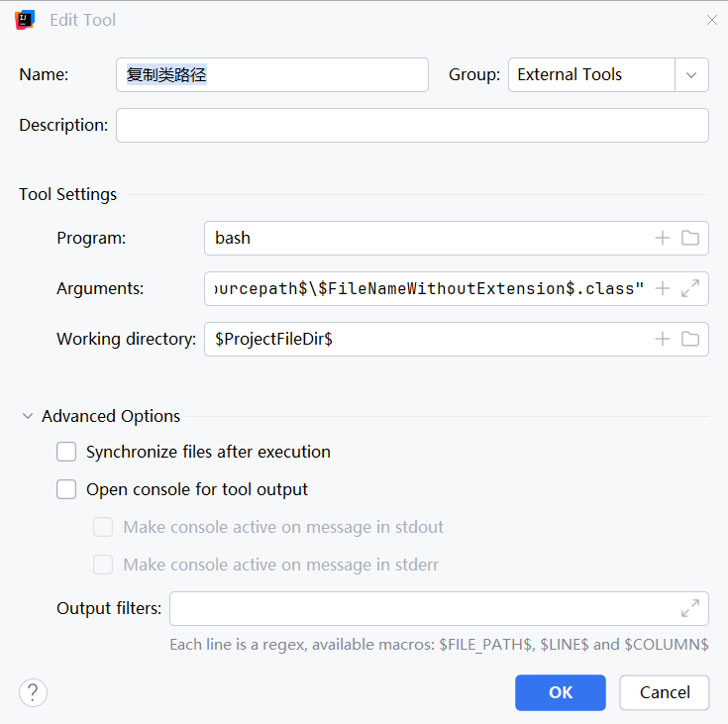Check Make console active on stderr message
The image size is (728, 724).
103,565
